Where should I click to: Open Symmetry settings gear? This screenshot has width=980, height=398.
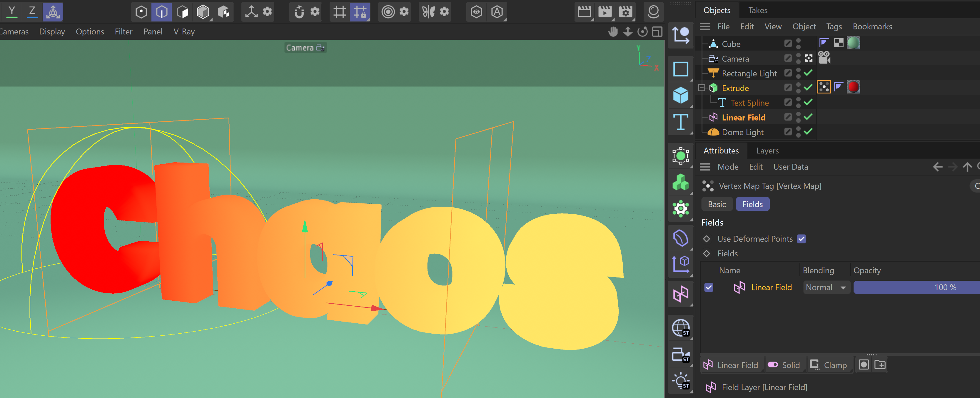pos(444,12)
